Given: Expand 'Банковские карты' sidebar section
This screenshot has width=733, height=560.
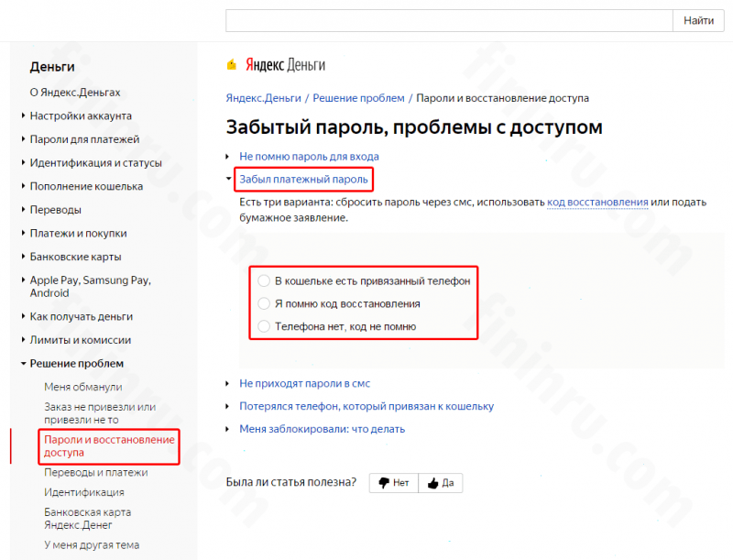Looking at the screenshot, I should click(x=23, y=256).
